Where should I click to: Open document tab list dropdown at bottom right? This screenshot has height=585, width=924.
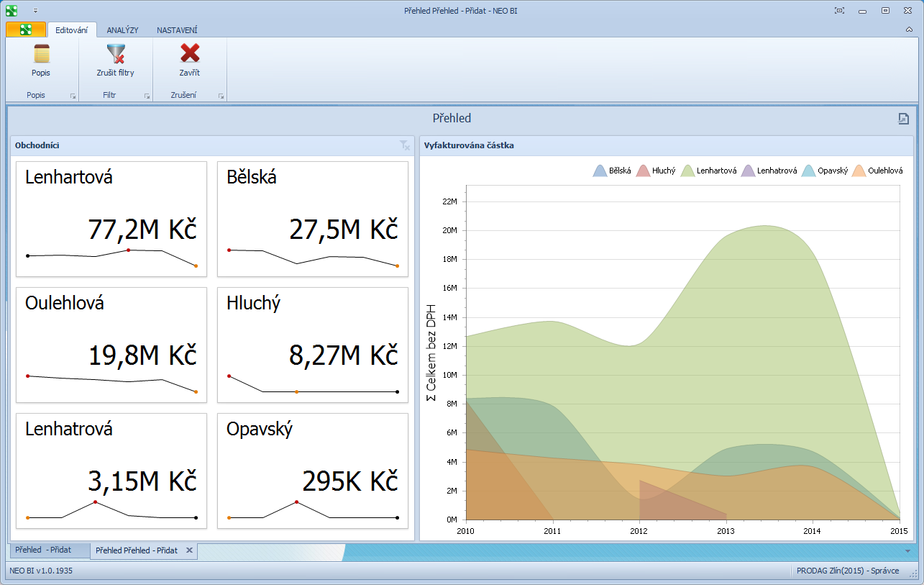[907, 550]
